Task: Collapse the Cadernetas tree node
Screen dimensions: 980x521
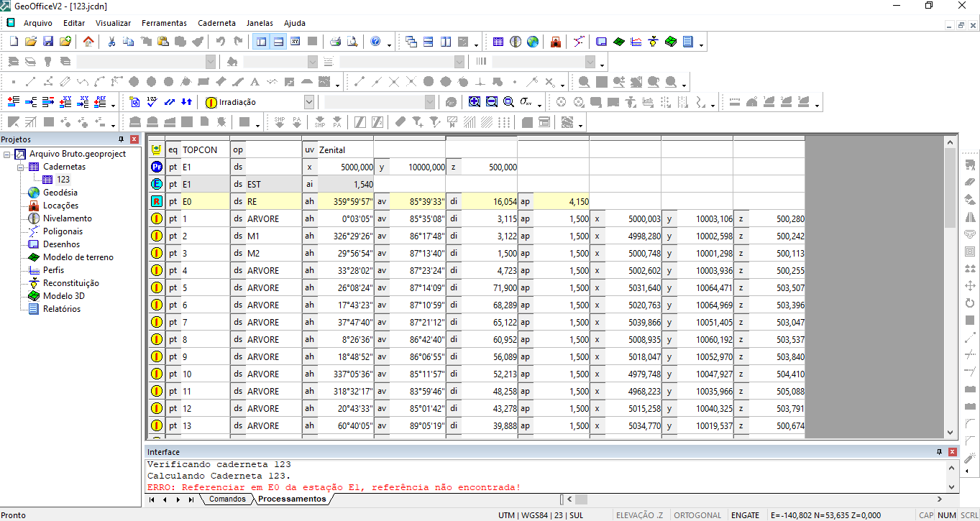Action: click(x=19, y=167)
